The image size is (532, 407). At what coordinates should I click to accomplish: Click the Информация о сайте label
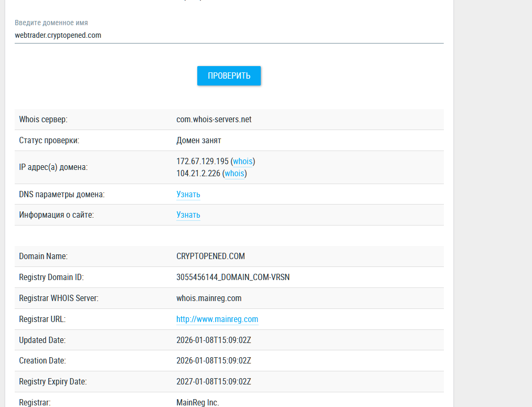click(56, 215)
